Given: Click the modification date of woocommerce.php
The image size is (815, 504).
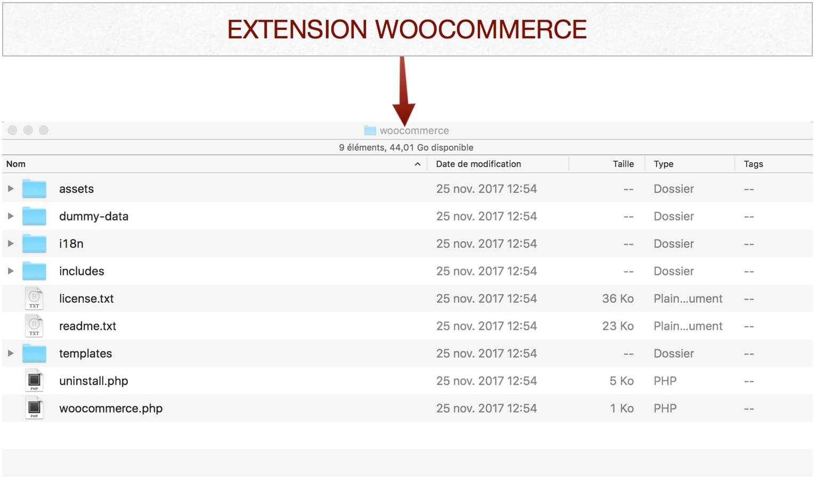Looking at the screenshot, I should point(486,408).
